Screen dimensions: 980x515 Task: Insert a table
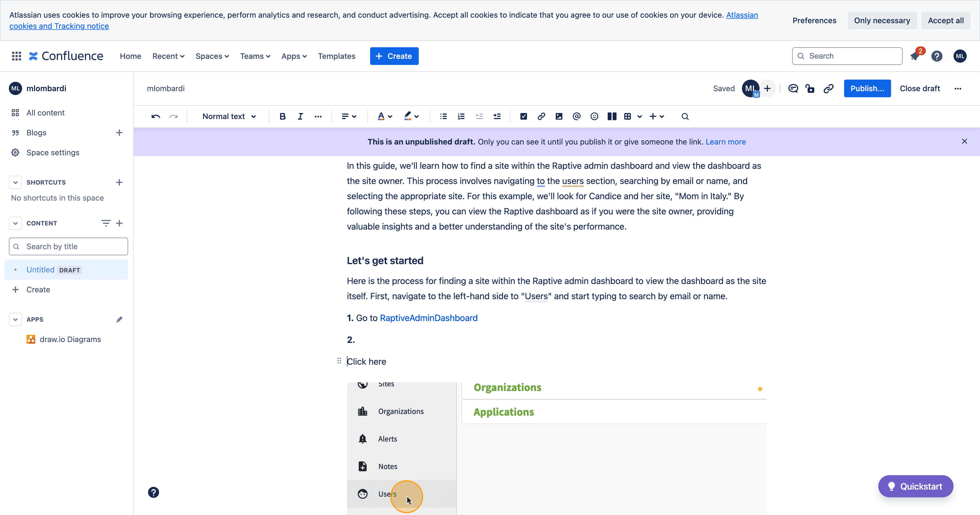click(628, 117)
